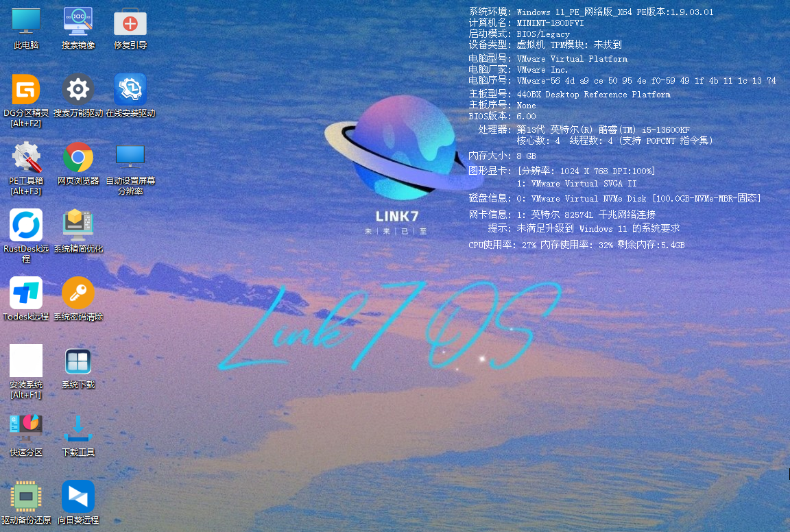The image size is (790, 532).
Task: Open Todesk远程 remote control app
Action: pos(26,293)
